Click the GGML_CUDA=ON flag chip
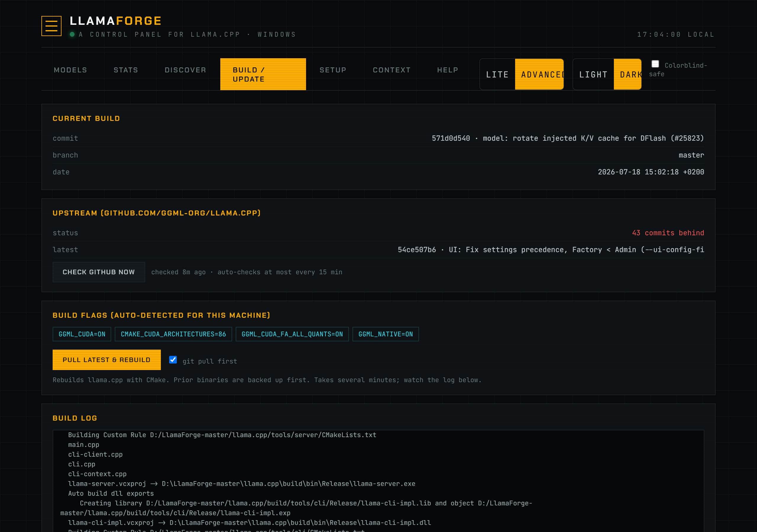Viewport: 757px width, 532px height. pos(82,334)
